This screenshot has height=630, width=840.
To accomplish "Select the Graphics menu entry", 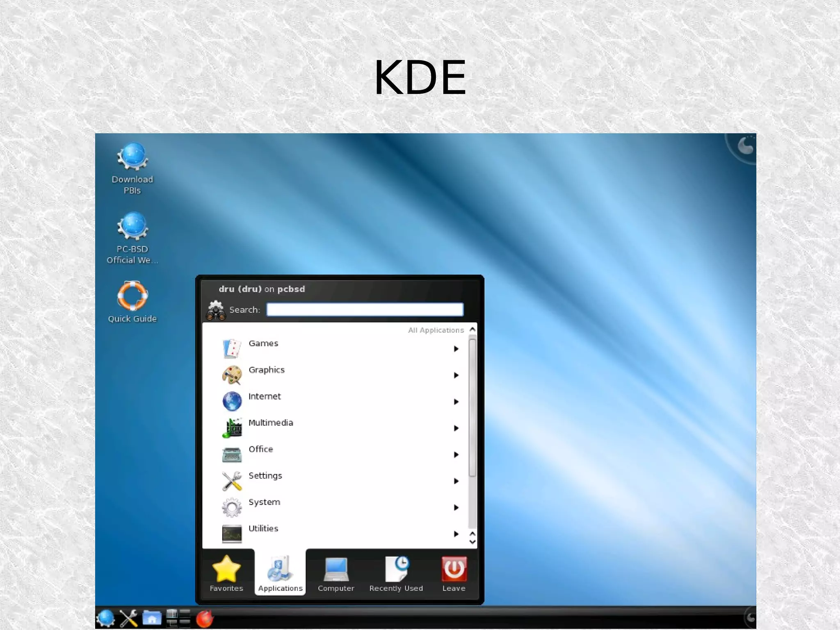I will 335,375.
